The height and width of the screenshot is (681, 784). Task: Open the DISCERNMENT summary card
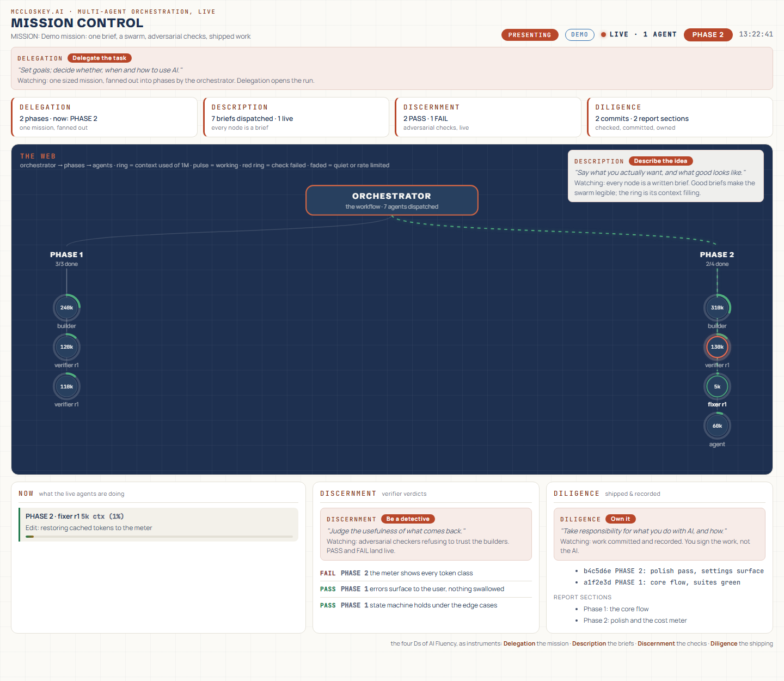(488, 117)
